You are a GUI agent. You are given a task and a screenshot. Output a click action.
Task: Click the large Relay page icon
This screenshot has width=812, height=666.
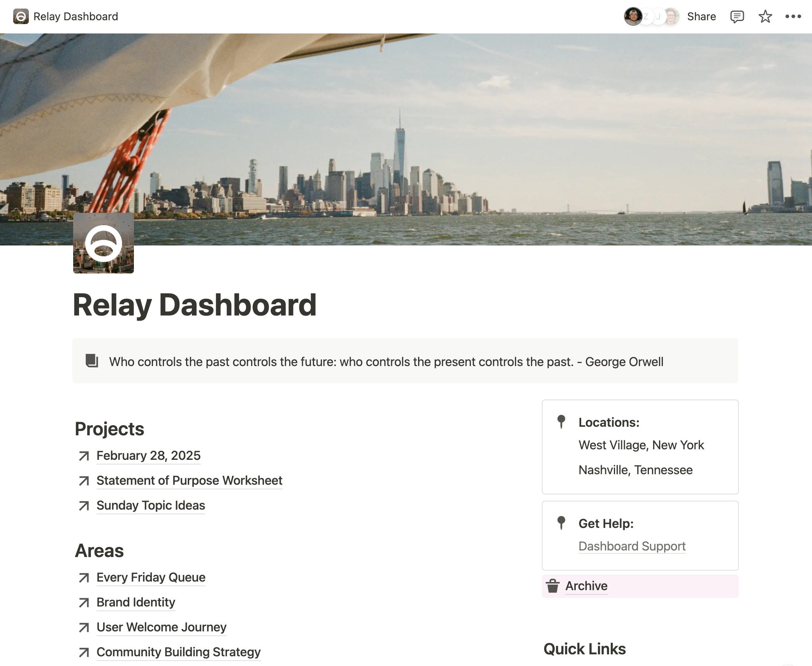[104, 243]
